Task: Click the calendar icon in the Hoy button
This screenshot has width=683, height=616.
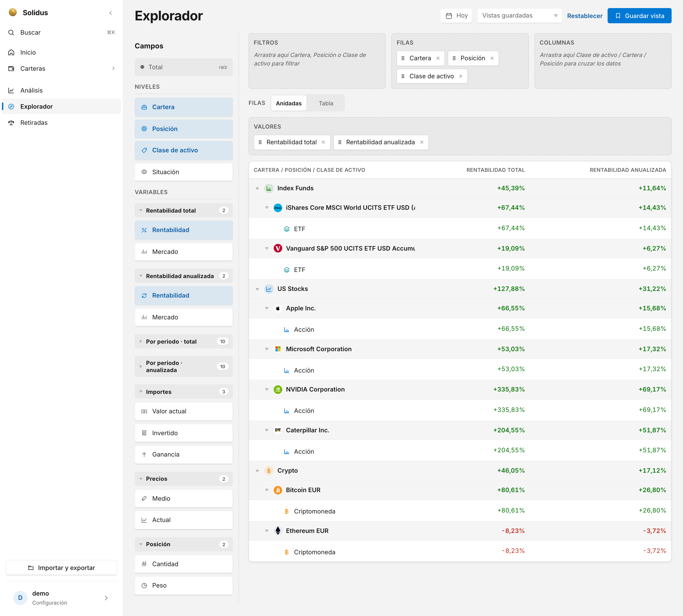Action: point(449,16)
